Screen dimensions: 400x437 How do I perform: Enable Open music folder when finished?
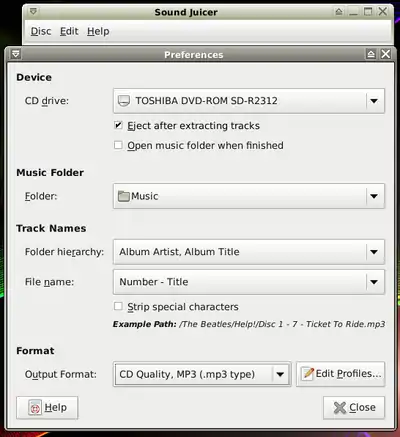pyautogui.click(x=118, y=145)
